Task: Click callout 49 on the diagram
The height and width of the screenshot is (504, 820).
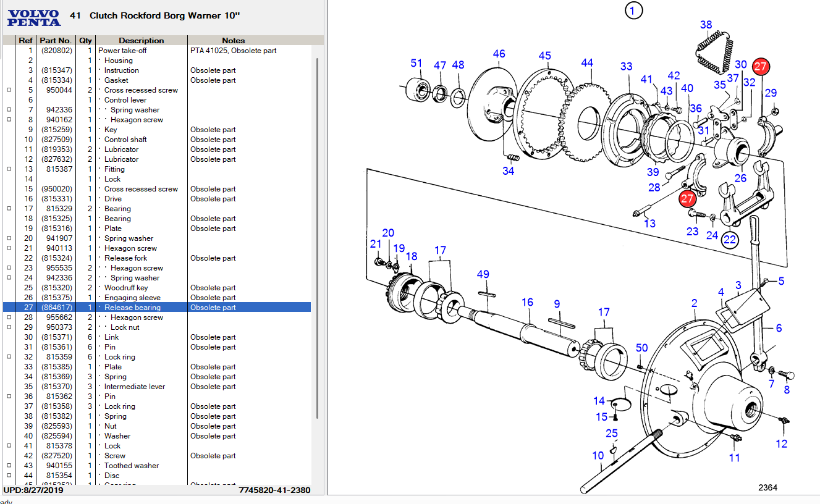Action: (x=483, y=274)
